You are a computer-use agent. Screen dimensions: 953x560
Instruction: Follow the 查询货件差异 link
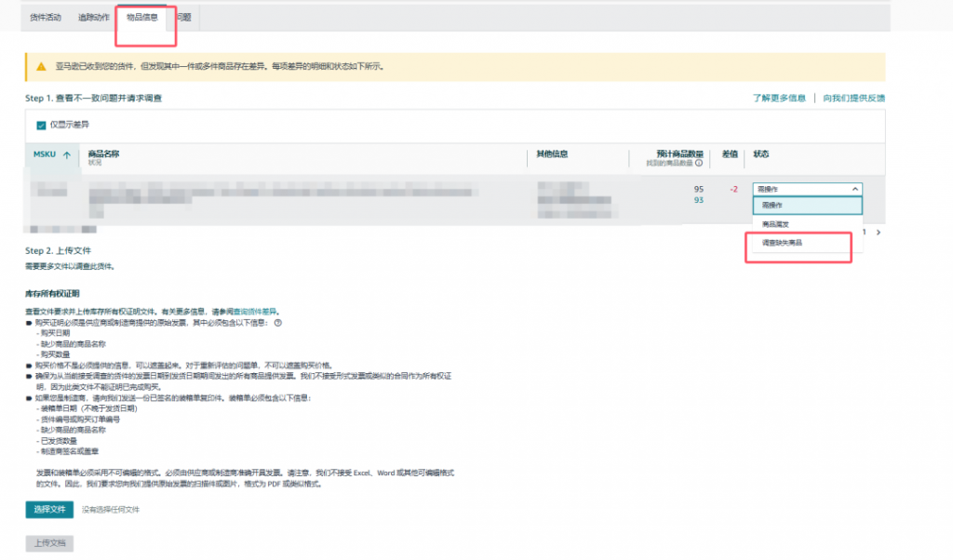255,312
